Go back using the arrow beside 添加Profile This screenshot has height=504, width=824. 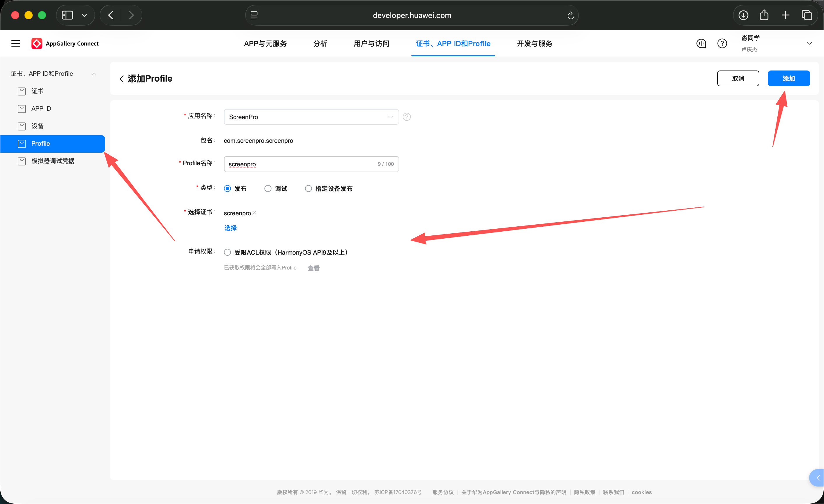coord(122,79)
